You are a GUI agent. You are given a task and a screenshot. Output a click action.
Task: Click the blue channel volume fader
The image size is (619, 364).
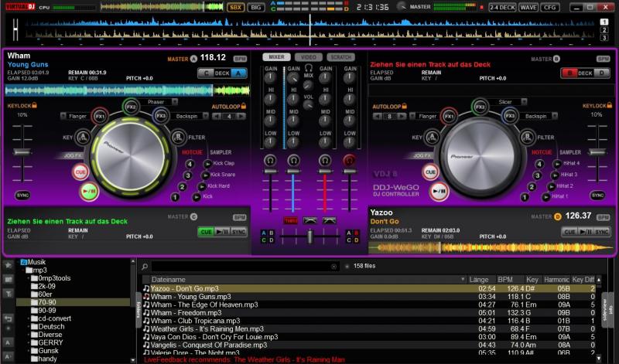pos(293,171)
